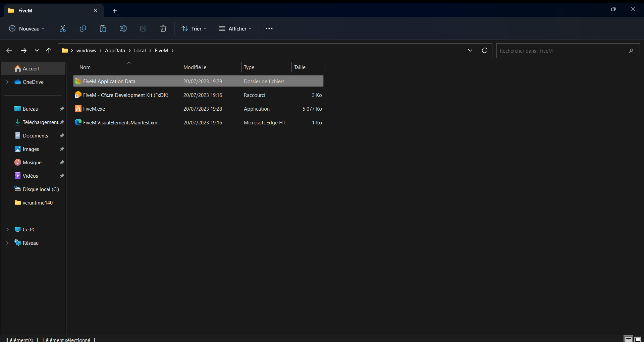This screenshot has width=644, height=342.
Task: Go up one folder level arrow
Action: pyautogui.click(x=49, y=51)
